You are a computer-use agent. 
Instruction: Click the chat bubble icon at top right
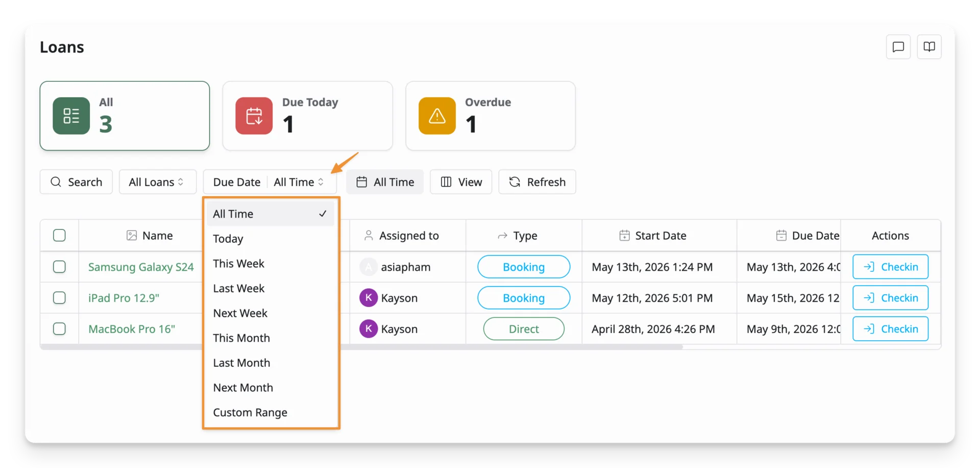tap(898, 47)
